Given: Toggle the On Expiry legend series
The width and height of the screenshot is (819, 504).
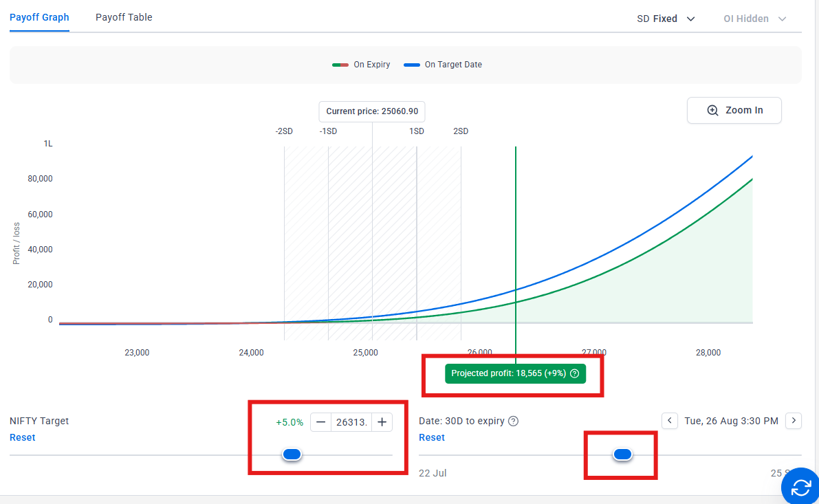Looking at the screenshot, I should pyautogui.click(x=361, y=65).
